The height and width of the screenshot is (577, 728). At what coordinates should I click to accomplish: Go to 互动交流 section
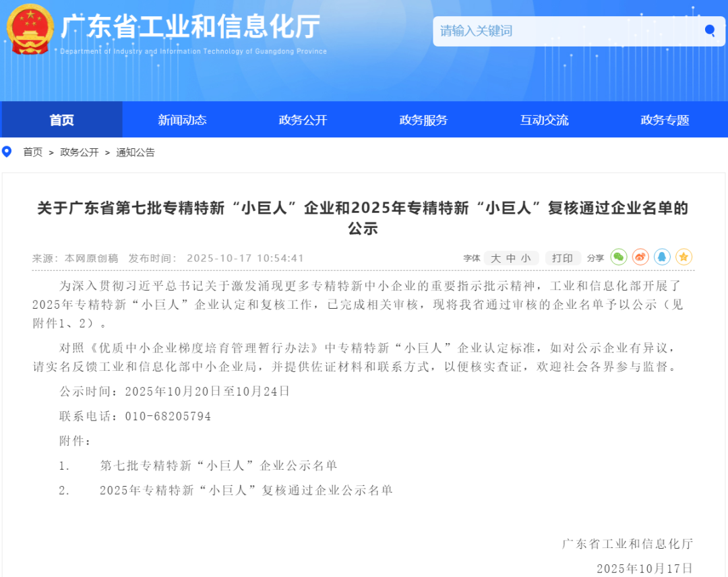(544, 120)
